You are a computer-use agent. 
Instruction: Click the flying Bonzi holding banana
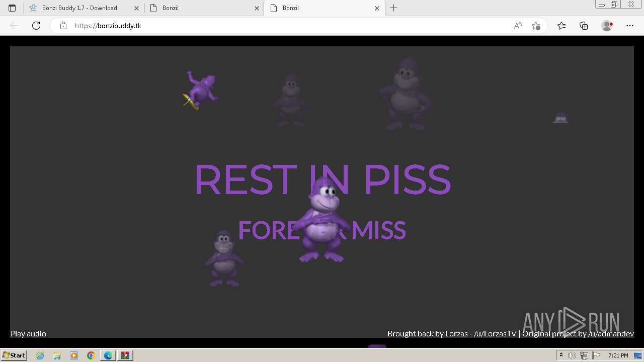click(x=200, y=90)
